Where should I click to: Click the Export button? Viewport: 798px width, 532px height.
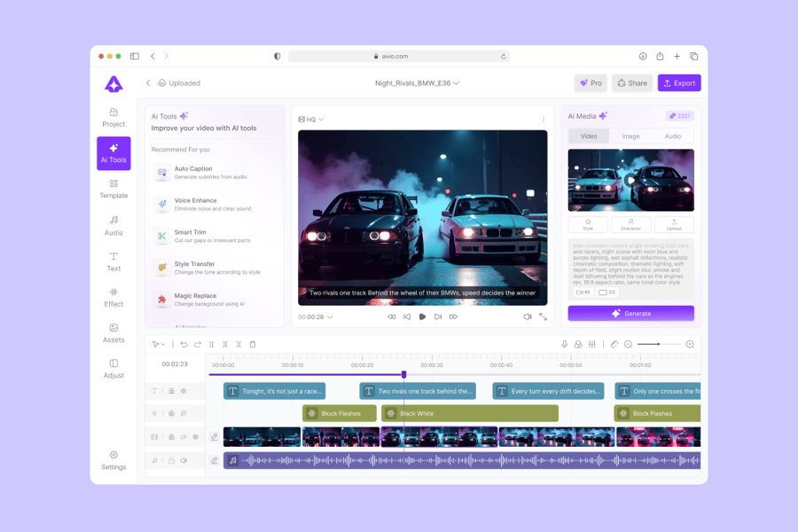679,83
